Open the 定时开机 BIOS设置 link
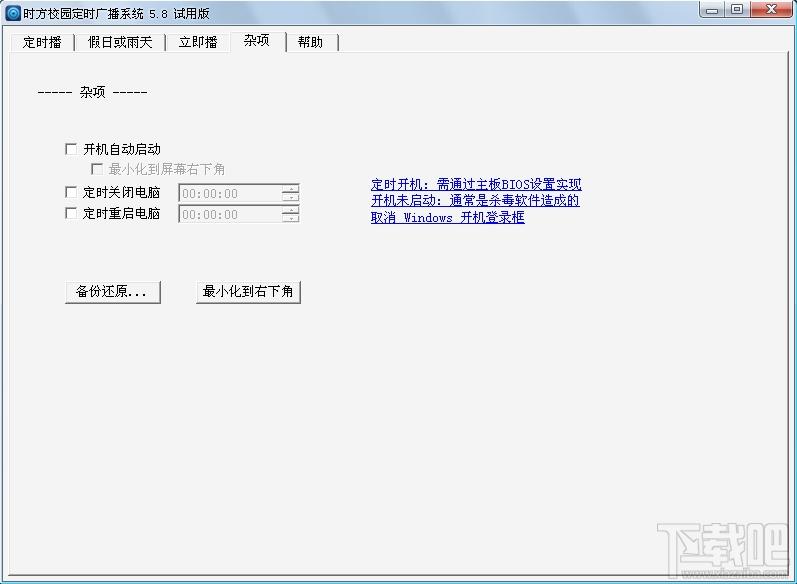 pyautogui.click(x=476, y=184)
